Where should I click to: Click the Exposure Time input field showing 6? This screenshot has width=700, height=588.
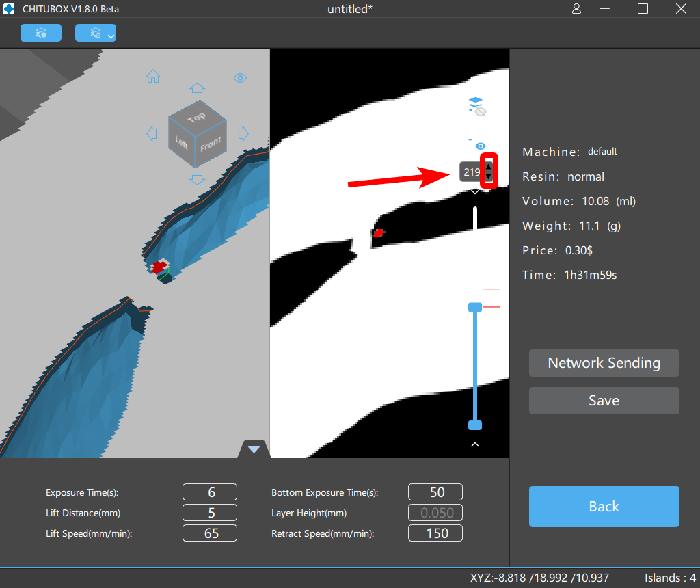point(210,492)
